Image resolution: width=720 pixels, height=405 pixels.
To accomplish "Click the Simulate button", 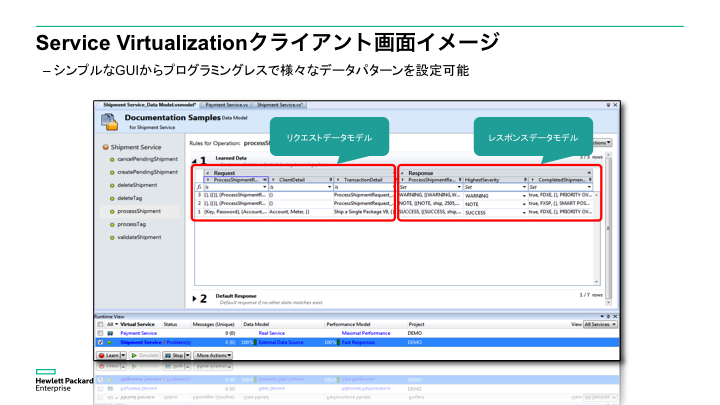I will [145, 355].
